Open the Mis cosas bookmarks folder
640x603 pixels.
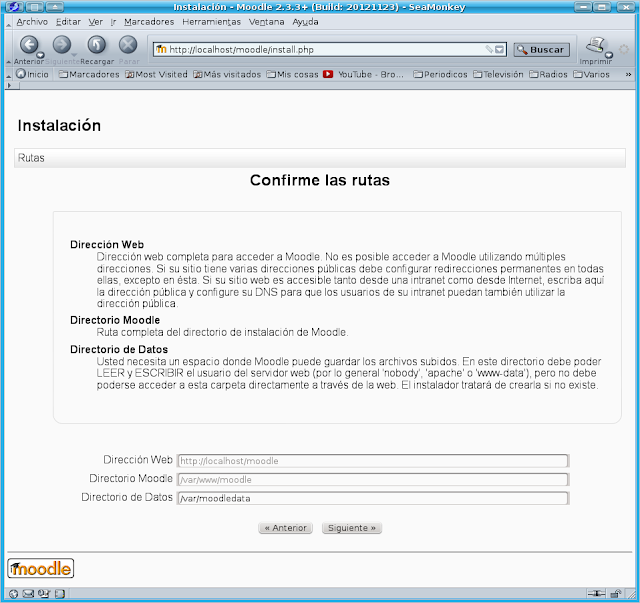click(x=292, y=74)
